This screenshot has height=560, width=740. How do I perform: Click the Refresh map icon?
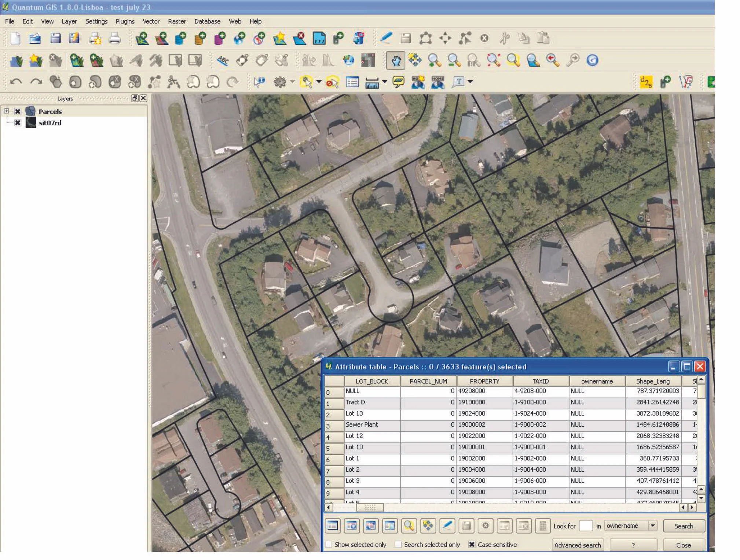point(593,61)
